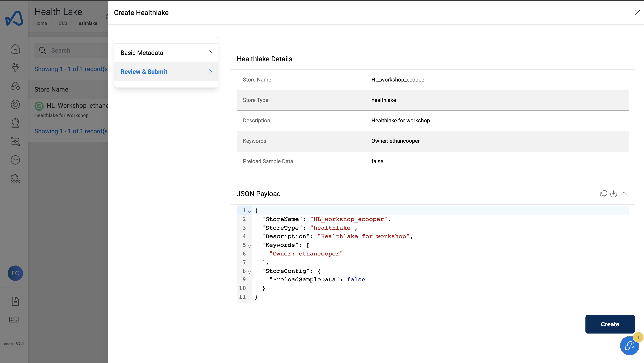Viewport: 644px width, 363px height.
Task: Open the documentation page icon
Action: [15, 301]
